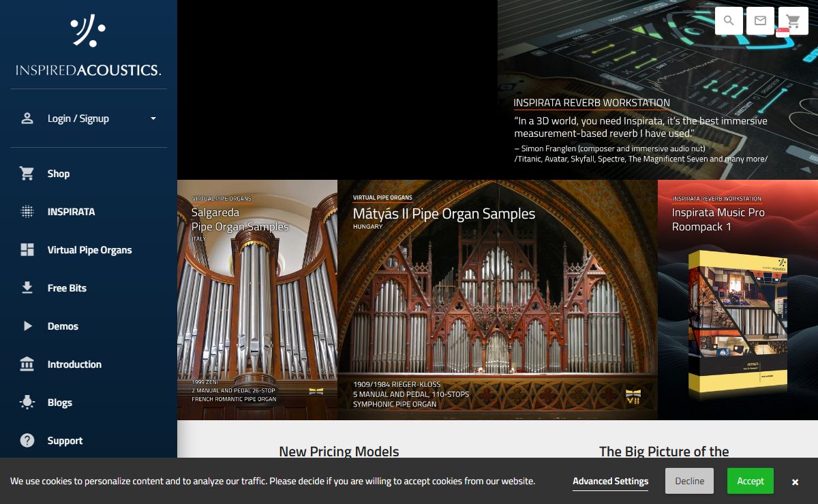Image resolution: width=818 pixels, height=504 pixels.
Task: Click Login / Signup text
Action: 78,119
